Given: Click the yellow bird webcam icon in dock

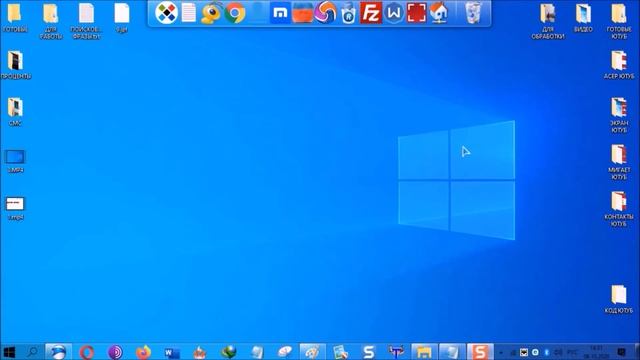Looking at the screenshot, I should tap(211, 13).
